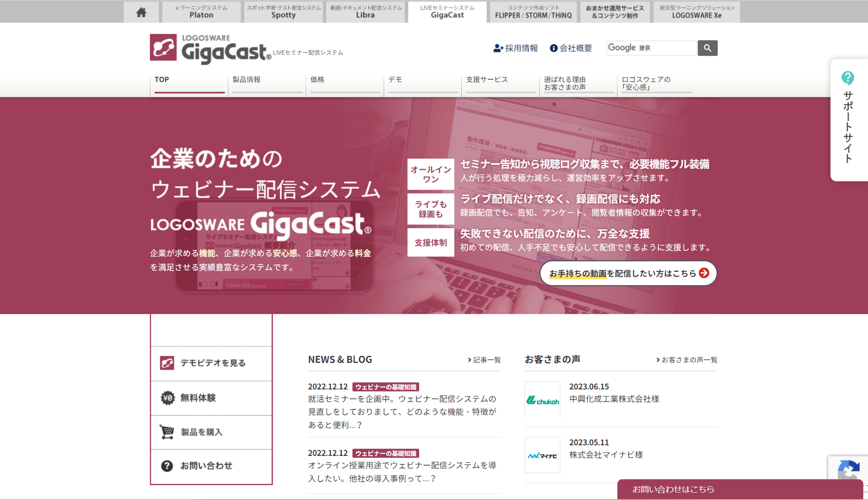868x500 pixels.
Task: Click the 2023.05.11 date text
Action: (x=589, y=443)
